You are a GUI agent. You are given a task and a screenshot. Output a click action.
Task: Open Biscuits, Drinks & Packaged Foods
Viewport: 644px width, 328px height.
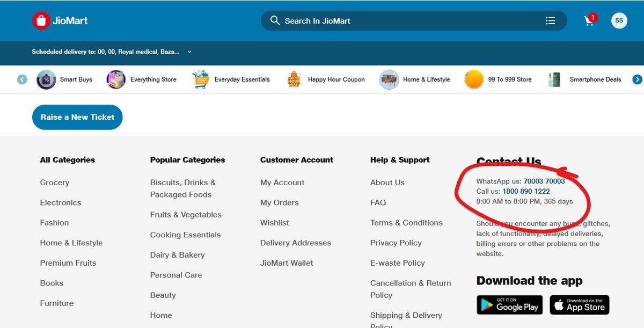[x=183, y=188]
